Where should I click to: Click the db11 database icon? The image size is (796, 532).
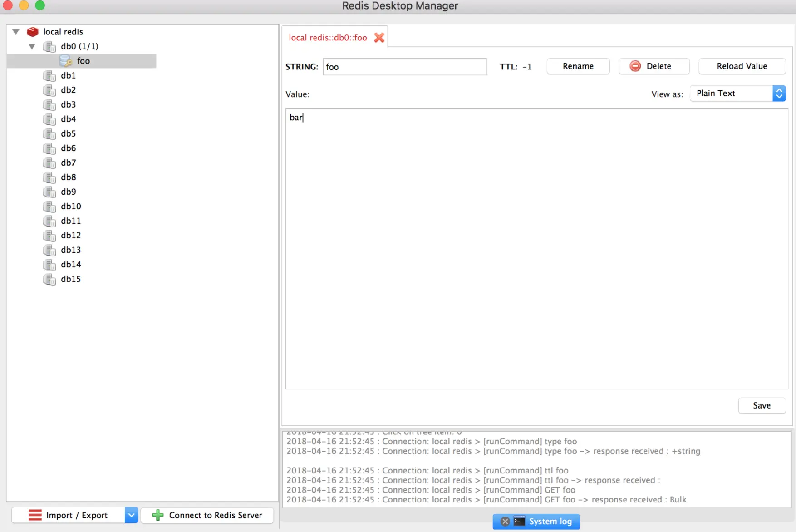point(49,221)
